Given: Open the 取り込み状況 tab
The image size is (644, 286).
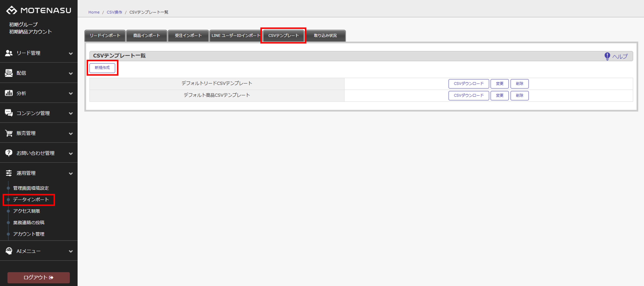Looking at the screenshot, I should point(325,36).
